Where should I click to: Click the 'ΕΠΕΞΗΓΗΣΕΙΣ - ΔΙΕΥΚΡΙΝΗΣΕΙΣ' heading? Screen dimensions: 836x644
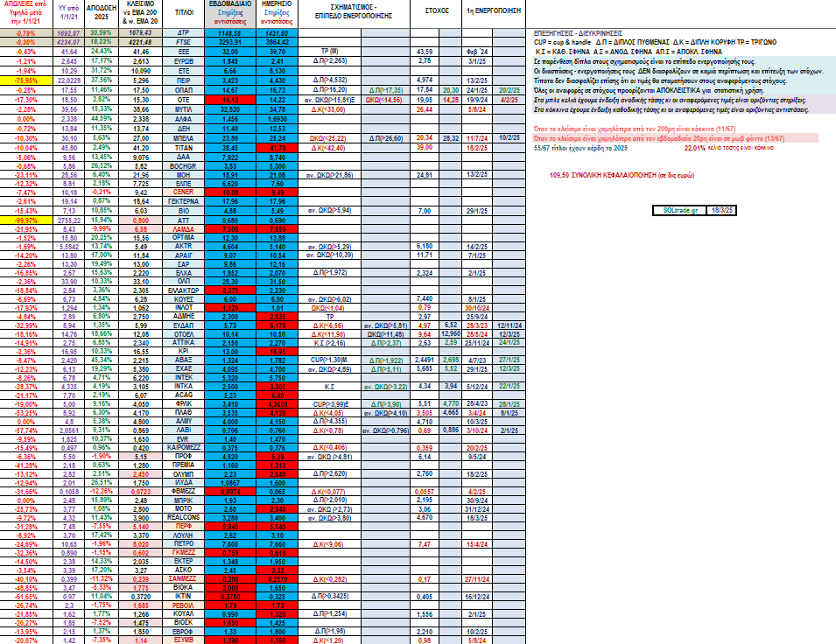tap(578, 33)
